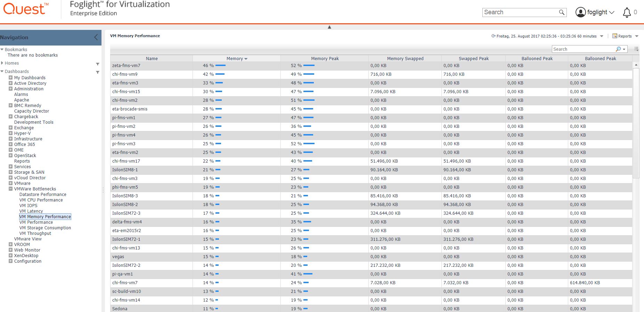Open VM IOPS view
The image size is (644, 312).
[28, 205]
